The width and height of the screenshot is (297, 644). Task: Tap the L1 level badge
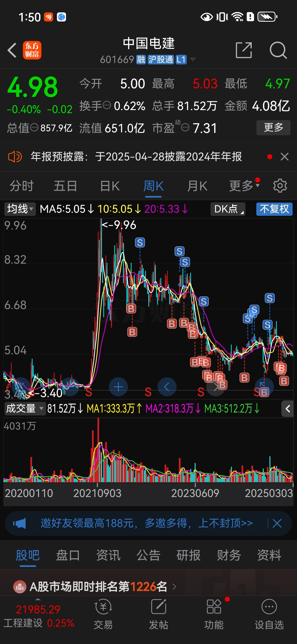pos(181,59)
